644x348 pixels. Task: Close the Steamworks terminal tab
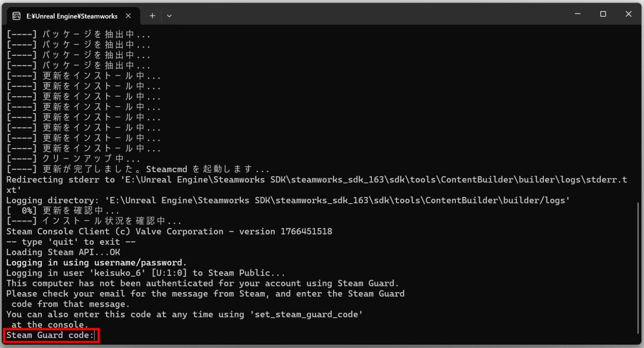coord(128,16)
